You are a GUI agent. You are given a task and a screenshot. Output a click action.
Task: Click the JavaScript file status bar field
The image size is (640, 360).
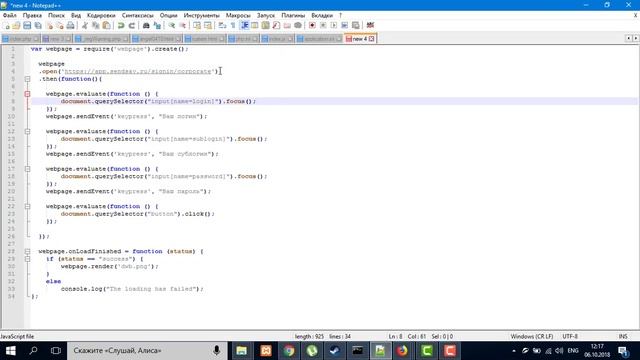[x=18, y=337]
